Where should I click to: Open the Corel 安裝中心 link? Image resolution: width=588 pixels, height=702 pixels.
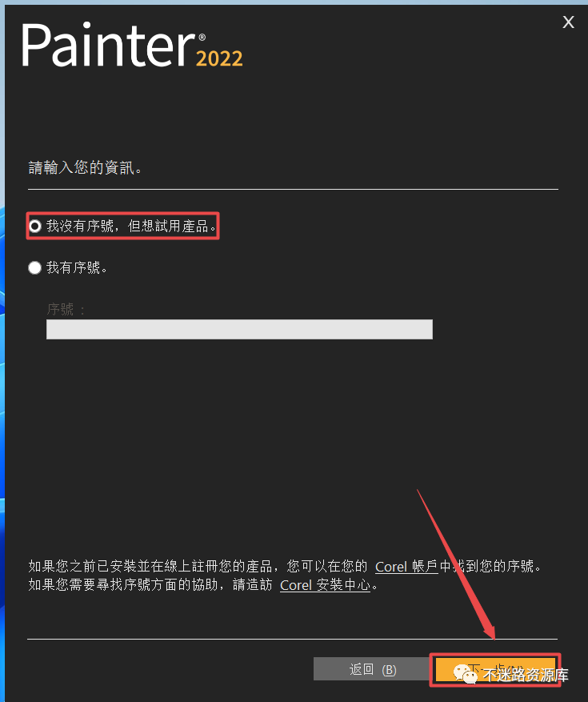coord(326,584)
